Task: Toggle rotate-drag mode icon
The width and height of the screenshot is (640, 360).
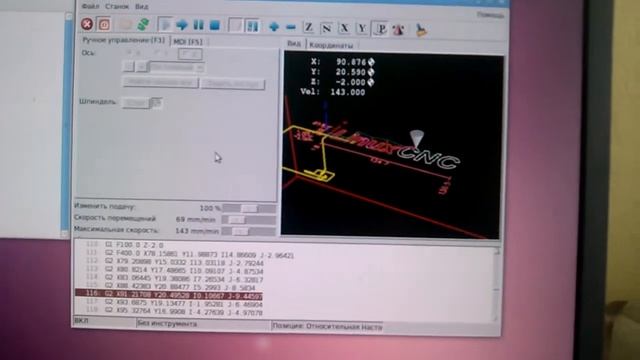Action: (398, 29)
